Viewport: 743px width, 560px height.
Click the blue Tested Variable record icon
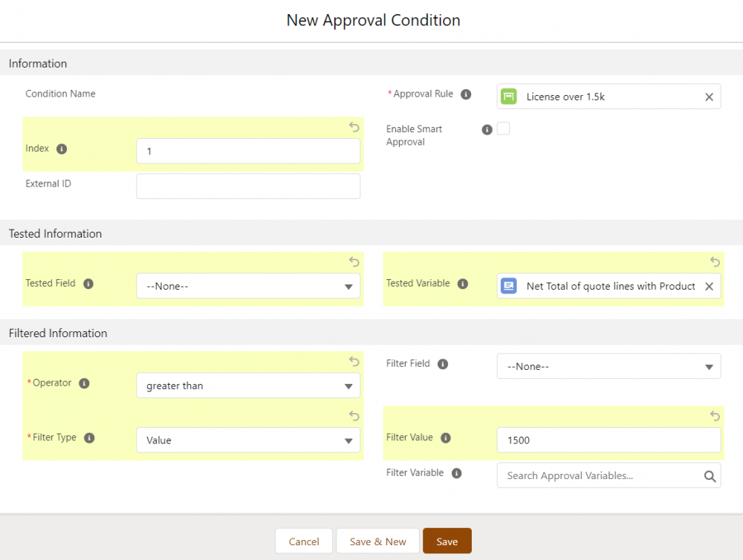tap(508, 286)
